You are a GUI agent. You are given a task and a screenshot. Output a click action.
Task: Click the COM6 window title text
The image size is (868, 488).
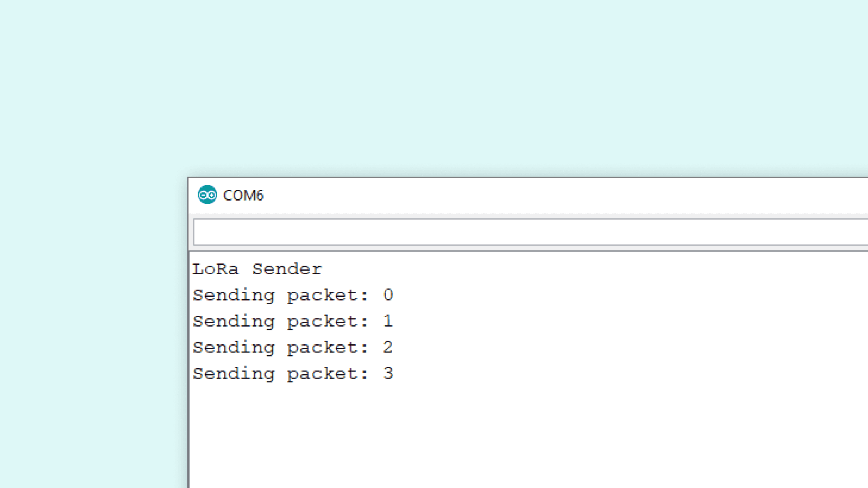(243, 195)
